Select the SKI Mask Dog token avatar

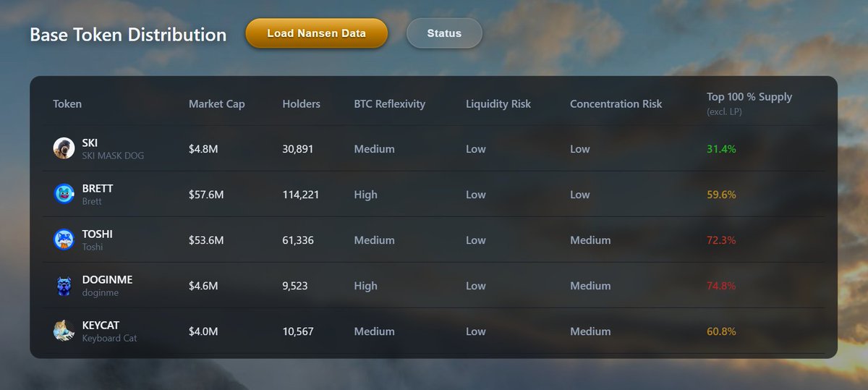(x=64, y=148)
